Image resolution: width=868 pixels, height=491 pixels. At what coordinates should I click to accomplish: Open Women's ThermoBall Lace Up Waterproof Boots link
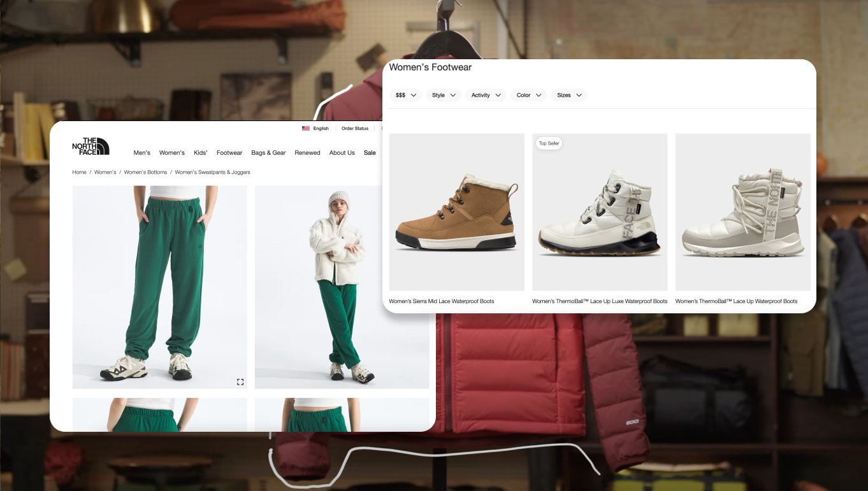pos(736,301)
